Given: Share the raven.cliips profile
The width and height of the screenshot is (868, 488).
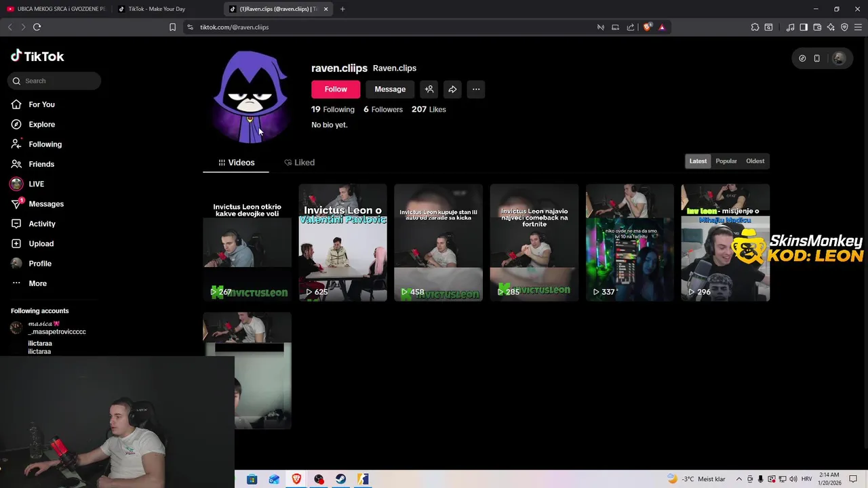Looking at the screenshot, I should coord(452,89).
